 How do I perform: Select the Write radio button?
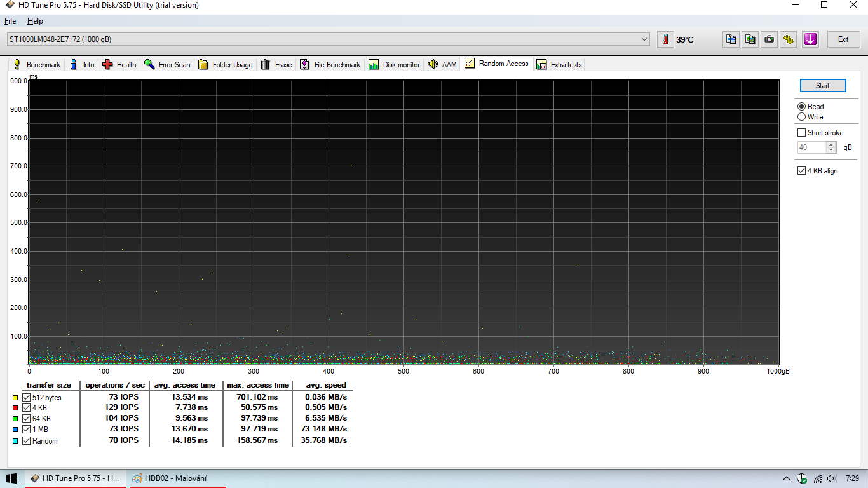(802, 117)
